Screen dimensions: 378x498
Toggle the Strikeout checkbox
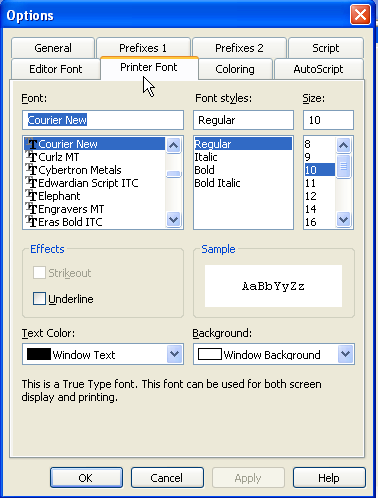(x=39, y=273)
